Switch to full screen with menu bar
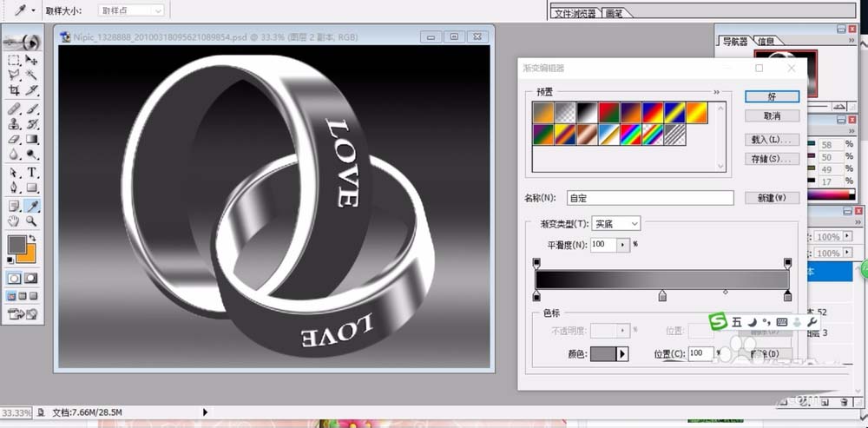This screenshot has height=428, width=868. point(23,296)
